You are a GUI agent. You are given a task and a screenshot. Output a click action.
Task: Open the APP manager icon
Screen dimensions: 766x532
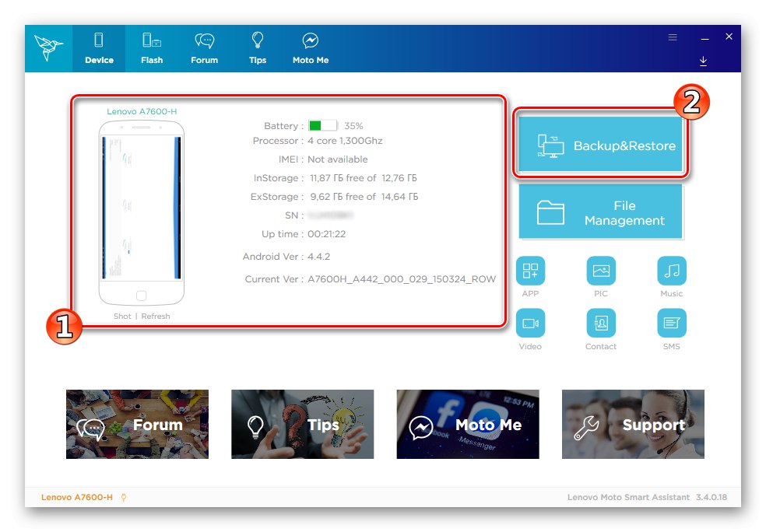coord(530,271)
